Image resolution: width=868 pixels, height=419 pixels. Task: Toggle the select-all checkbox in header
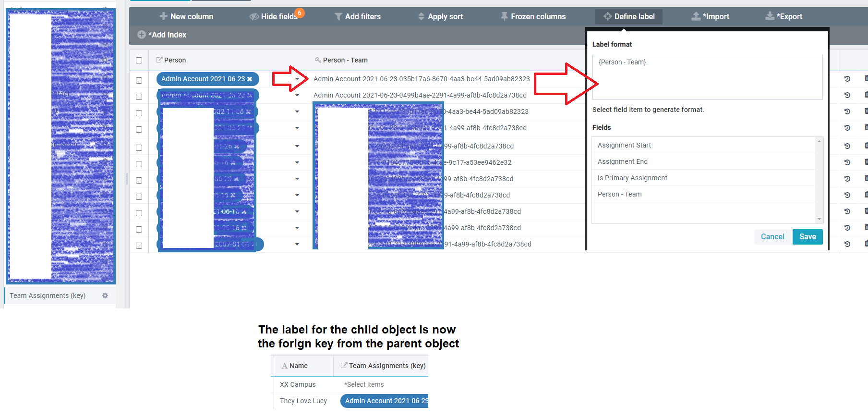[139, 61]
